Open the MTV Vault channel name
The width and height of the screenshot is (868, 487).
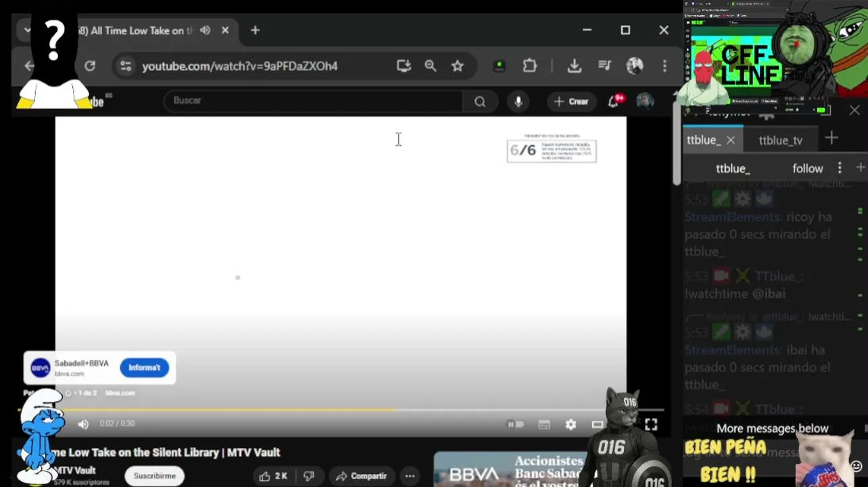click(75, 471)
